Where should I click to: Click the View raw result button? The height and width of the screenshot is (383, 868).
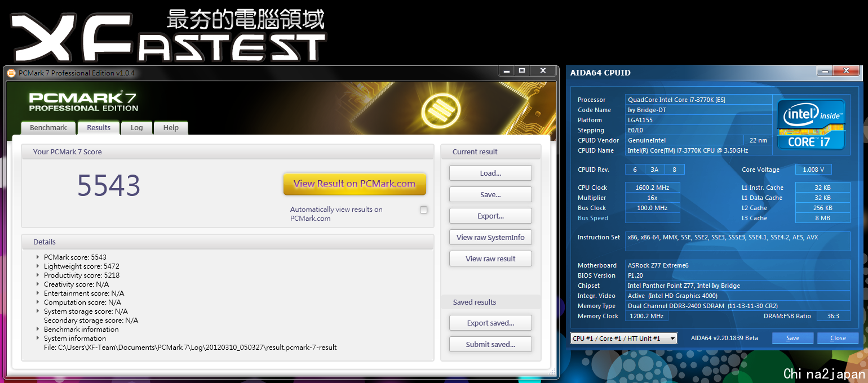(490, 259)
